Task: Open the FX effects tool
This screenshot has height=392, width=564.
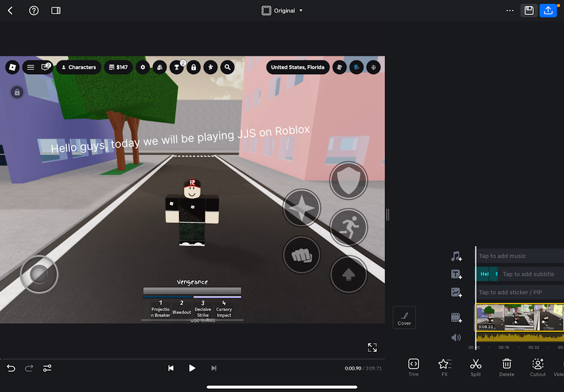Action: coord(444,368)
